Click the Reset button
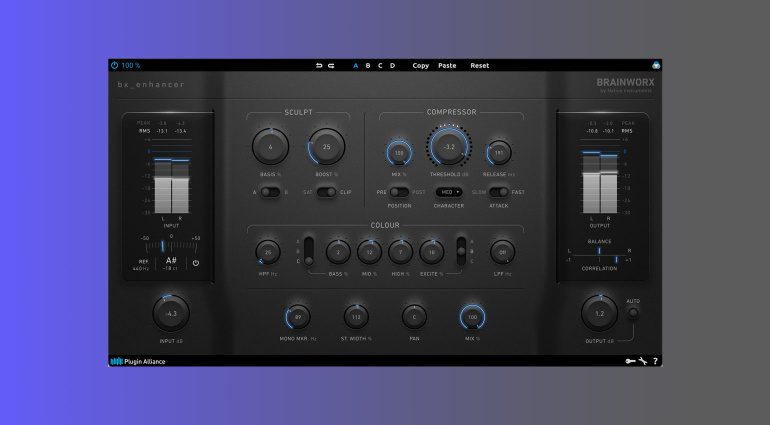 coord(480,66)
